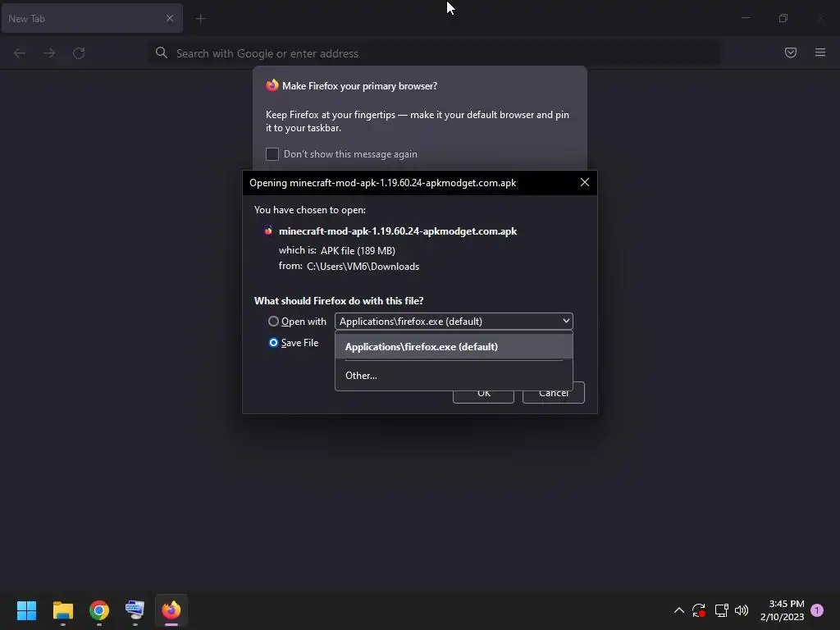The width and height of the screenshot is (840, 630).
Task: Minimize the Firefox window
Action: pos(745,18)
